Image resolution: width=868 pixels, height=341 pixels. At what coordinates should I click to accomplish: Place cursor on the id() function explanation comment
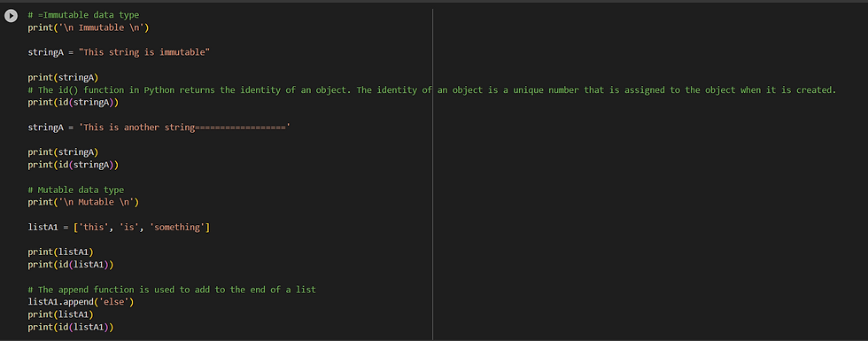pyautogui.click(x=432, y=89)
